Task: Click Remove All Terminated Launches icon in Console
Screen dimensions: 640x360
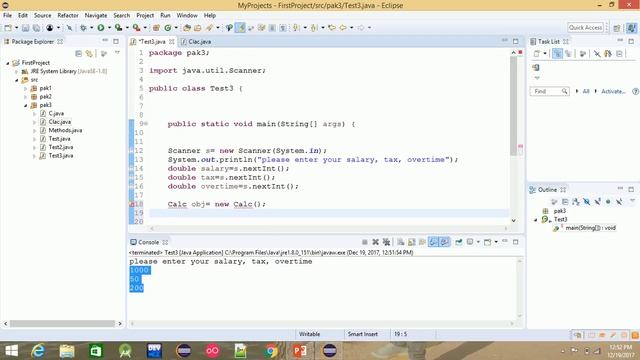Action: (386, 242)
